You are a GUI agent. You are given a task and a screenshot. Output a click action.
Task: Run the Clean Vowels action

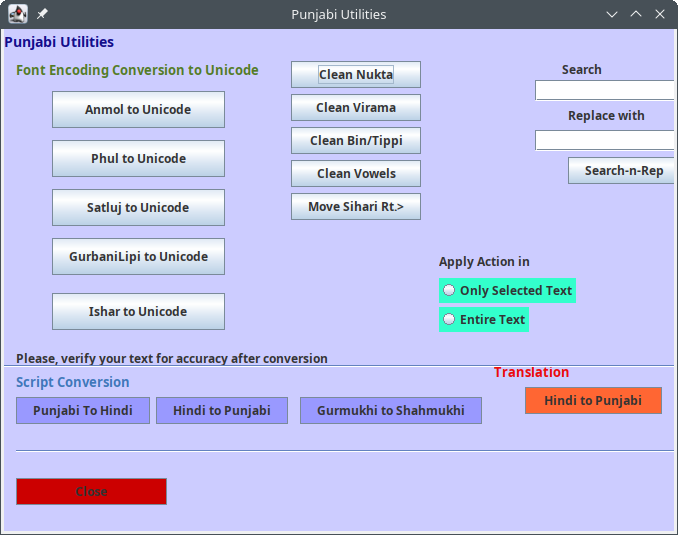click(x=356, y=173)
